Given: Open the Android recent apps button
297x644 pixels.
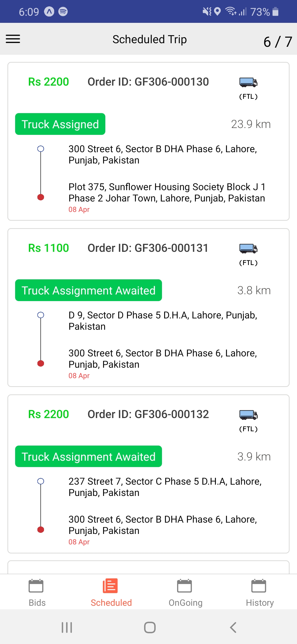Looking at the screenshot, I should (67, 627).
